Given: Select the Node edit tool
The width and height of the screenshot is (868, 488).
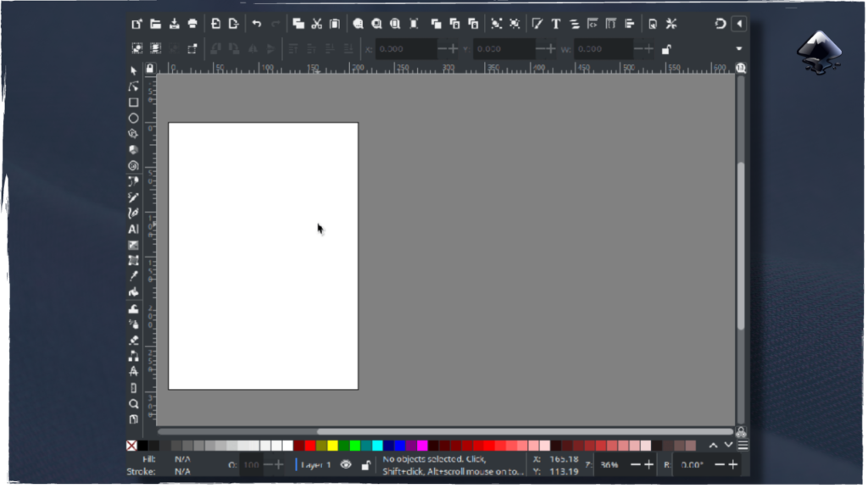Looking at the screenshot, I should point(133,87).
